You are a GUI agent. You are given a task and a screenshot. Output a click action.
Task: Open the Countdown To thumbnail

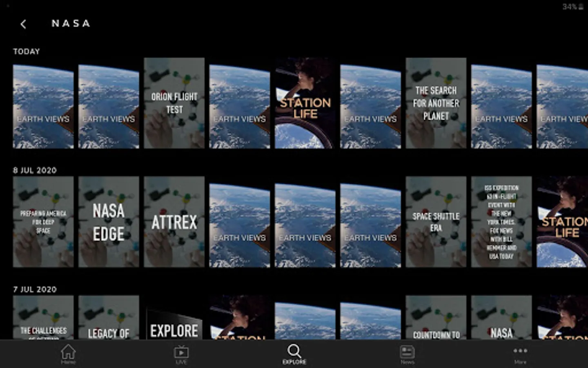click(436, 317)
